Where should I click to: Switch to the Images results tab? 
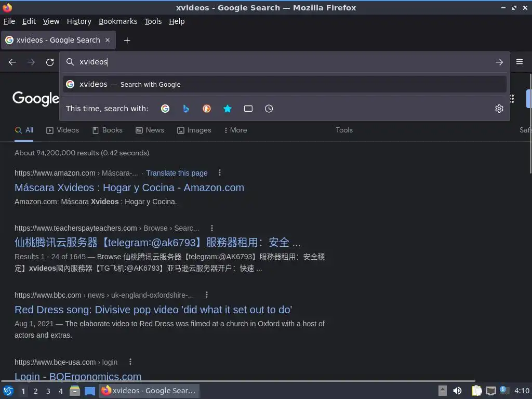(x=194, y=130)
